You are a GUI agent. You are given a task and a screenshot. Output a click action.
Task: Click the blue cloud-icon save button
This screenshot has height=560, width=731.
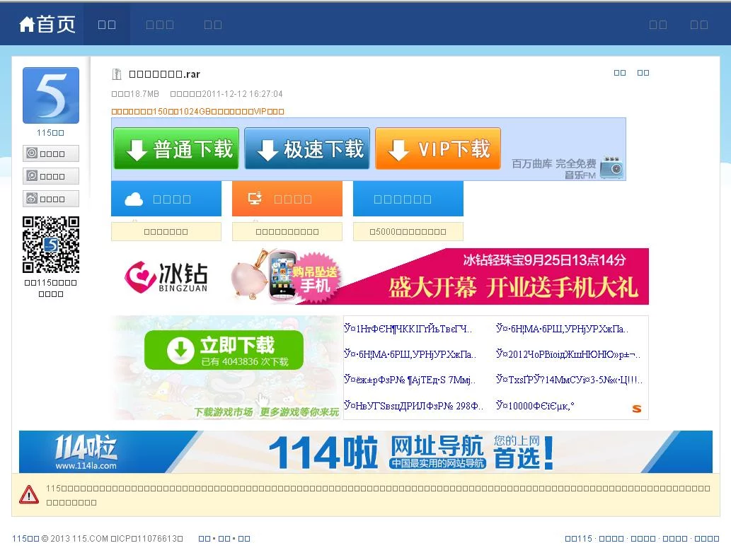[x=166, y=199]
